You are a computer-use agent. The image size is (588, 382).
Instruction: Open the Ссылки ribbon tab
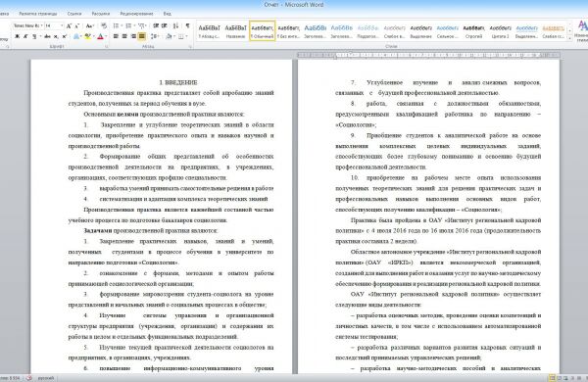(74, 14)
